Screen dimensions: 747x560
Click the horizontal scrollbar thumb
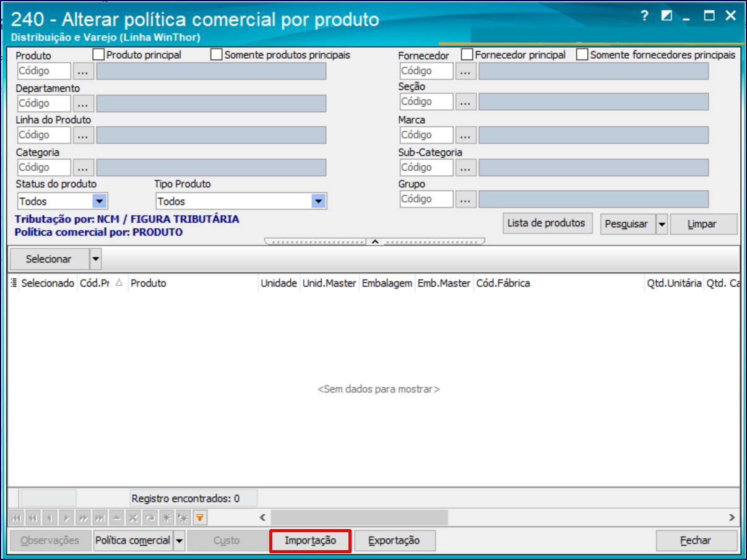tap(359, 517)
